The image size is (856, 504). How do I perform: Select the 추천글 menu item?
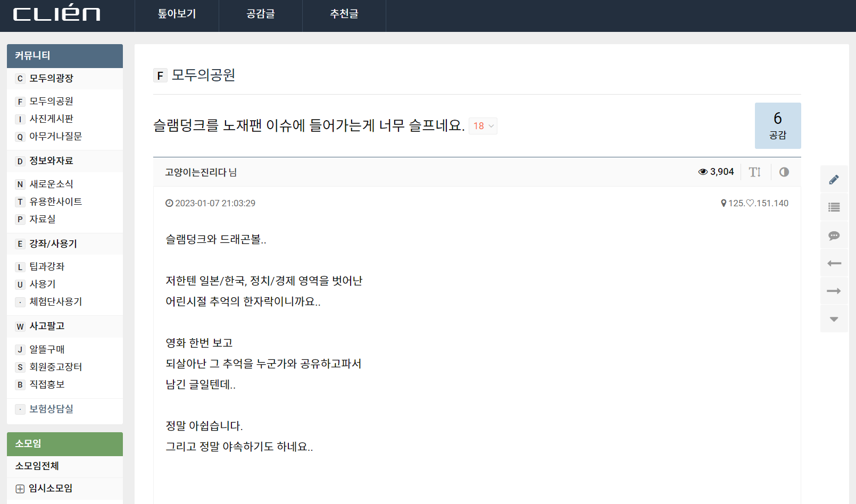pyautogui.click(x=344, y=14)
